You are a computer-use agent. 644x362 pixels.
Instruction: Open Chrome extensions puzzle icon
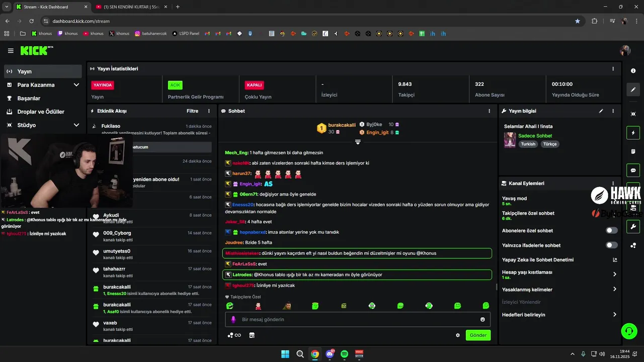point(595,21)
